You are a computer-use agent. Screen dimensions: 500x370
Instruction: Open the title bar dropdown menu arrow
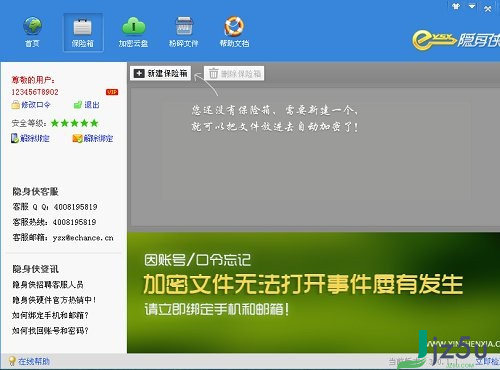[x=472, y=6]
